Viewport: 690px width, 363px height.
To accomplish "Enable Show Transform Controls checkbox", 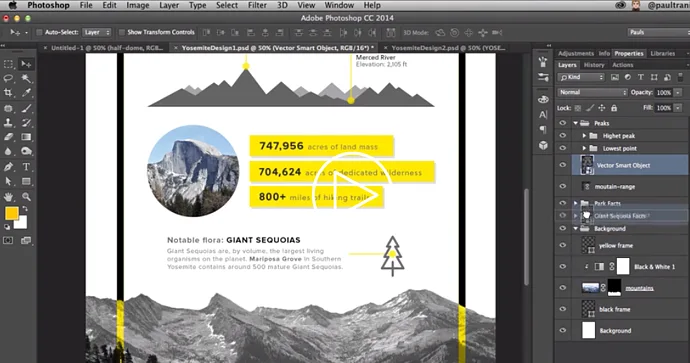I will pos(121,32).
